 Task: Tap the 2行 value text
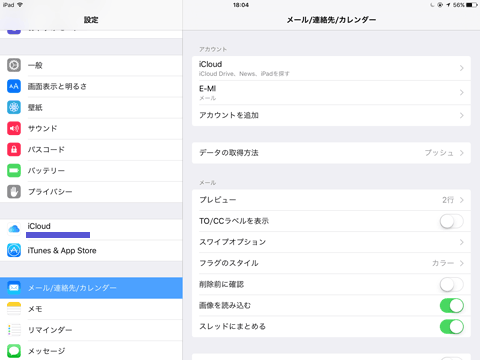click(x=448, y=200)
